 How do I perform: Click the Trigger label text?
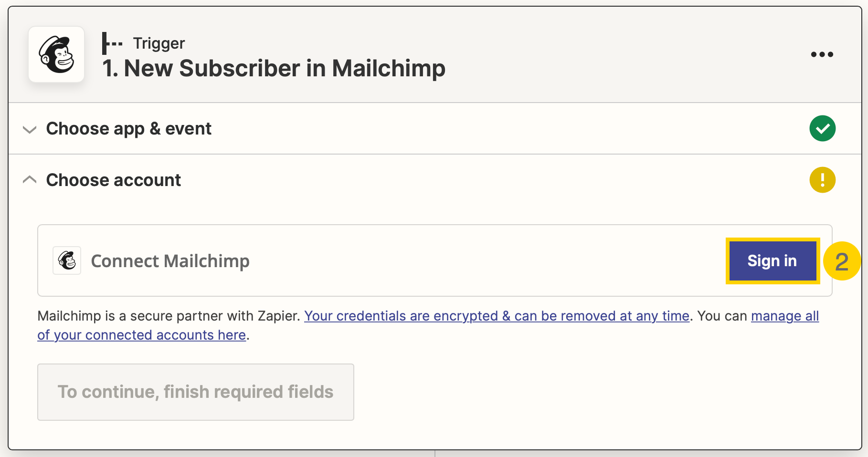coord(159,43)
